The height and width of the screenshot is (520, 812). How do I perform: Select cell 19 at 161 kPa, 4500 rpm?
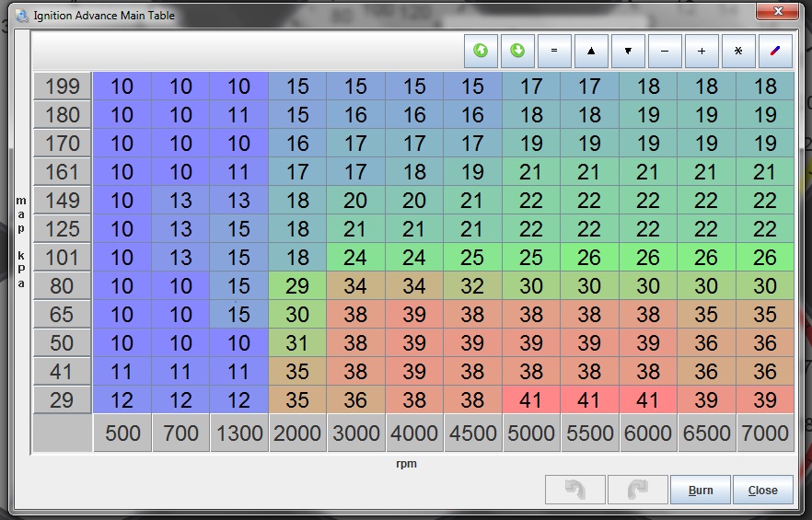point(473,171)
